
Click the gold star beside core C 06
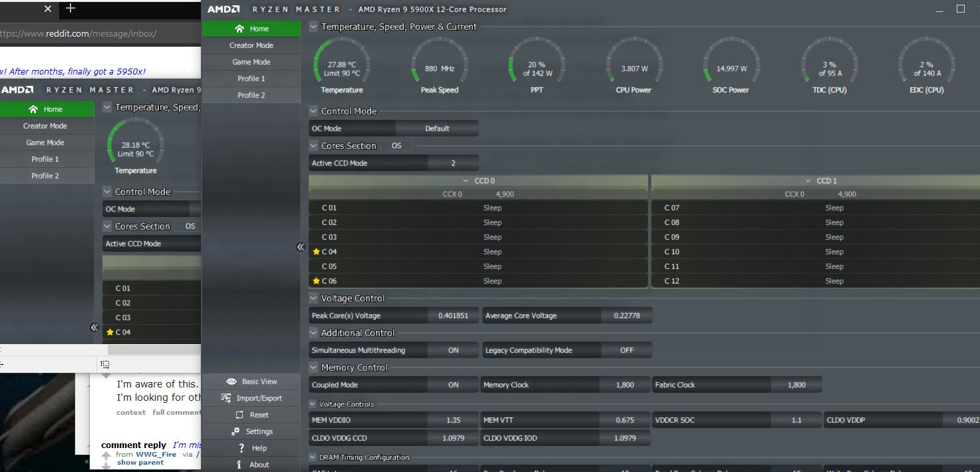(x=316, y=281)
